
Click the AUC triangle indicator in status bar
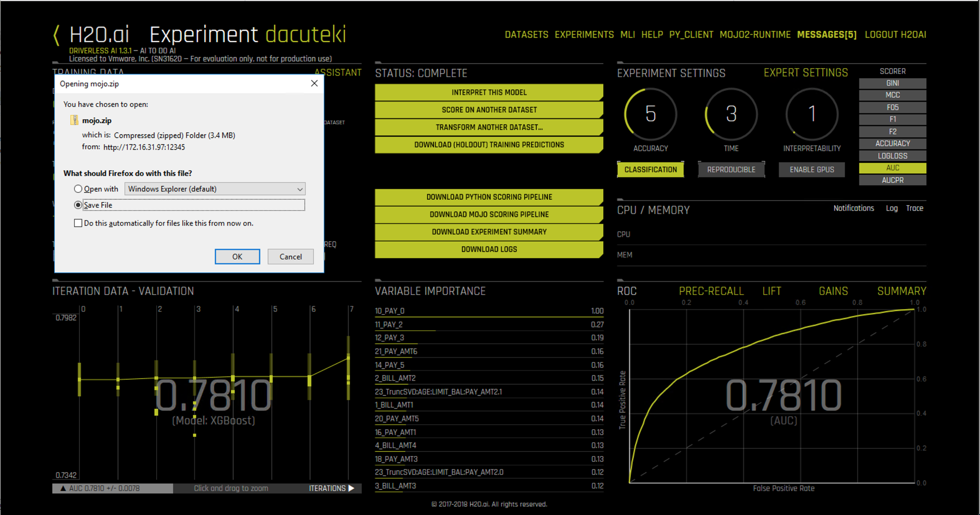coord(63,488)
